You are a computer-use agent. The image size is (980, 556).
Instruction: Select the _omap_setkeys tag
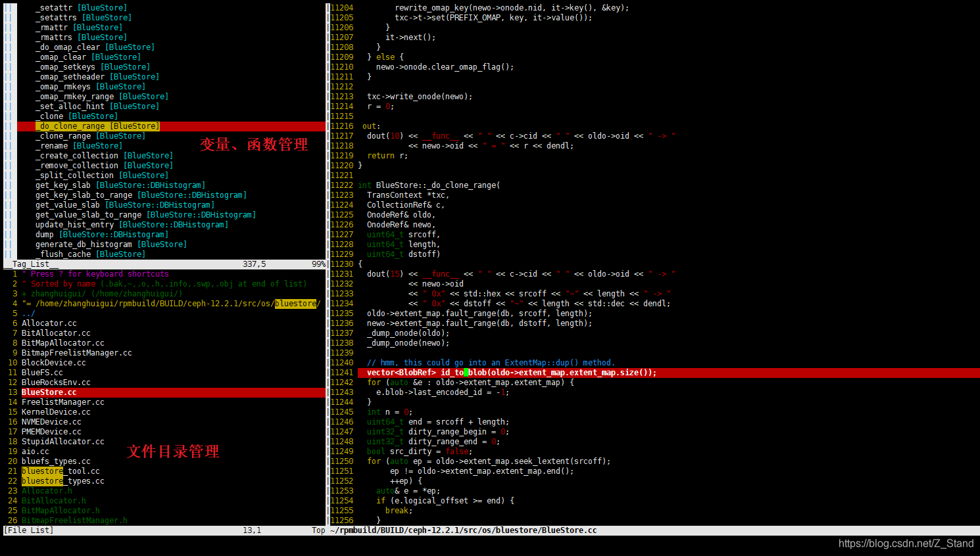(x=93, y=67)
